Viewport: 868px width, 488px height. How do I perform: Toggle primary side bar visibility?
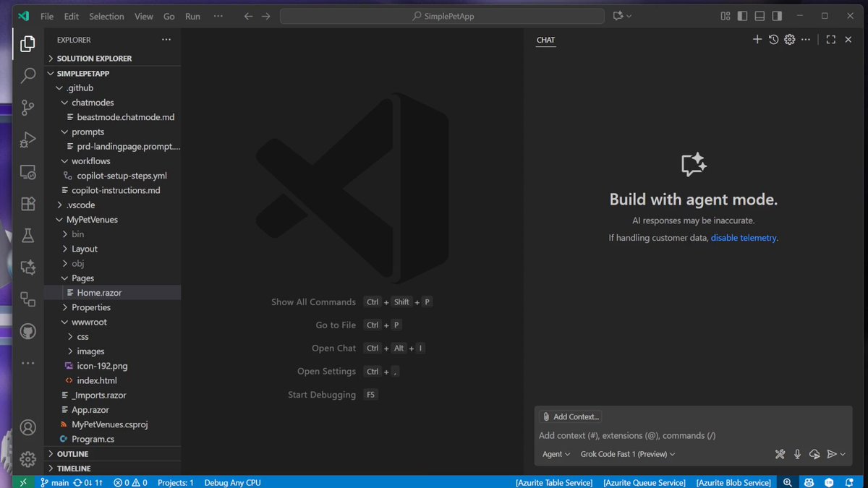click(742, 16)
